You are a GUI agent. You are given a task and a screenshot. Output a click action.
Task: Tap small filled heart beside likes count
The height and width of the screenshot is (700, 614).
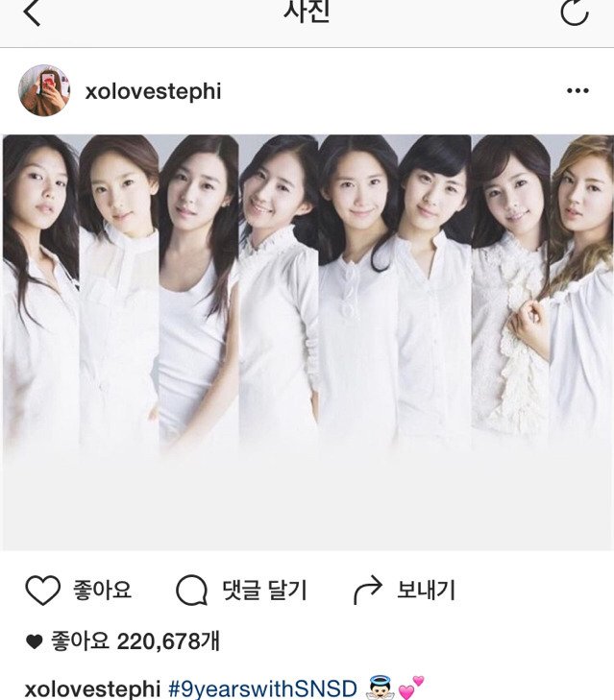34,642
